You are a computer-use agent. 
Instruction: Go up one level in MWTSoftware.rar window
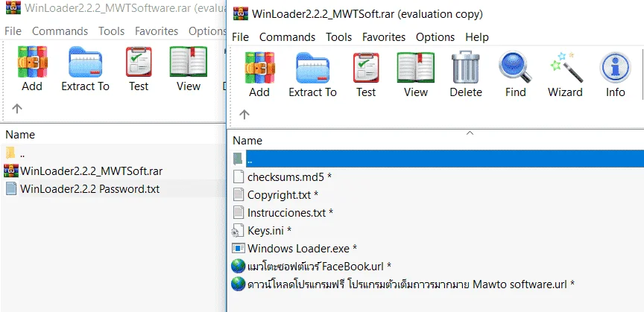click(17, 109)
